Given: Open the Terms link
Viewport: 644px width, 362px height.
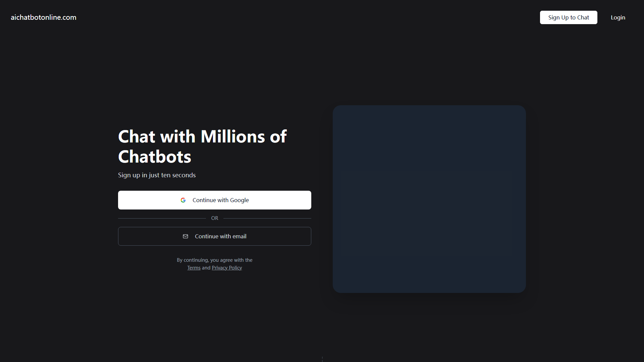Looking at the screenshot, I should (194, 267).
